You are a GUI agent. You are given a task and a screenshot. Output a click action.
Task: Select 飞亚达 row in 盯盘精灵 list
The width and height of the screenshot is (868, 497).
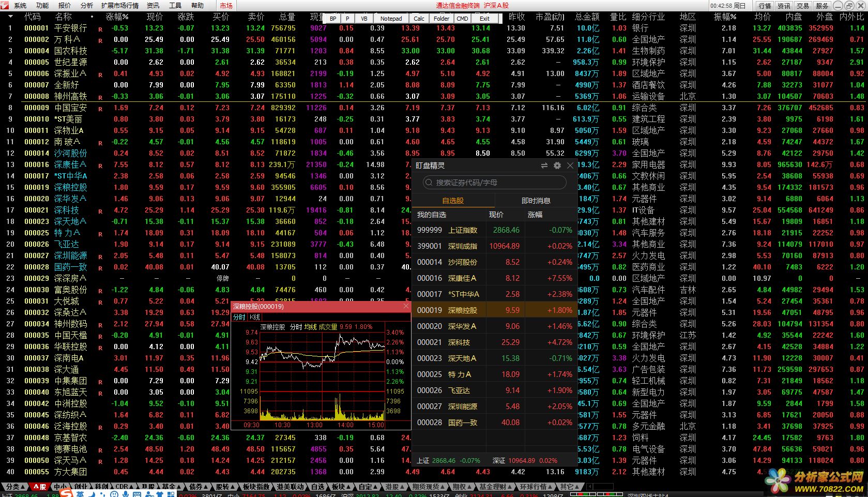495,390
